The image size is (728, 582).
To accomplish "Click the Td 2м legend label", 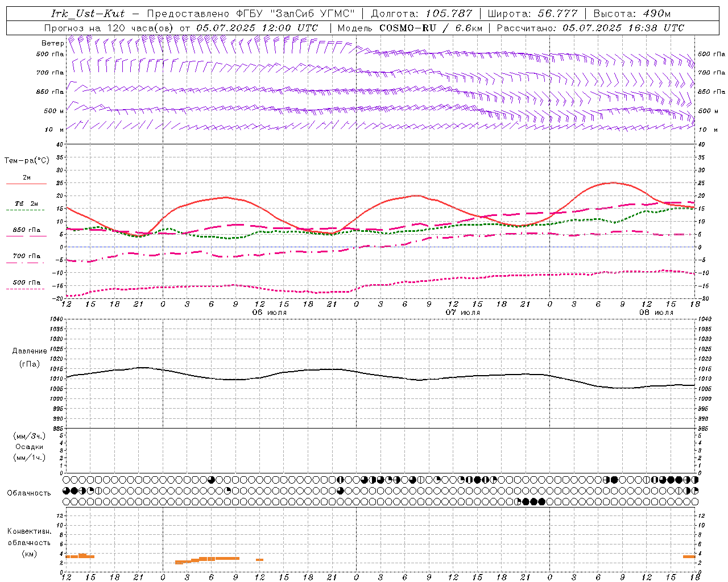I will 27,203.
